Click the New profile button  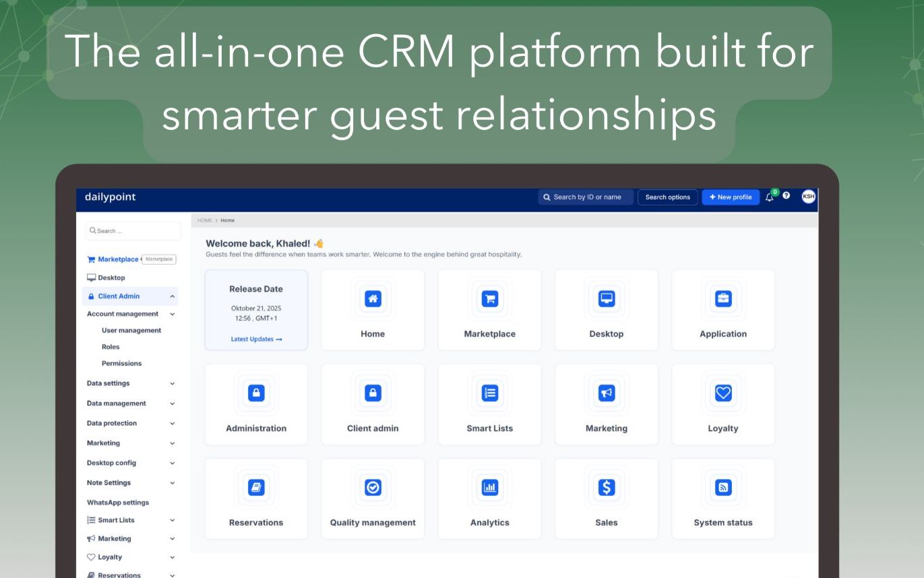click(x=731, y=197)
